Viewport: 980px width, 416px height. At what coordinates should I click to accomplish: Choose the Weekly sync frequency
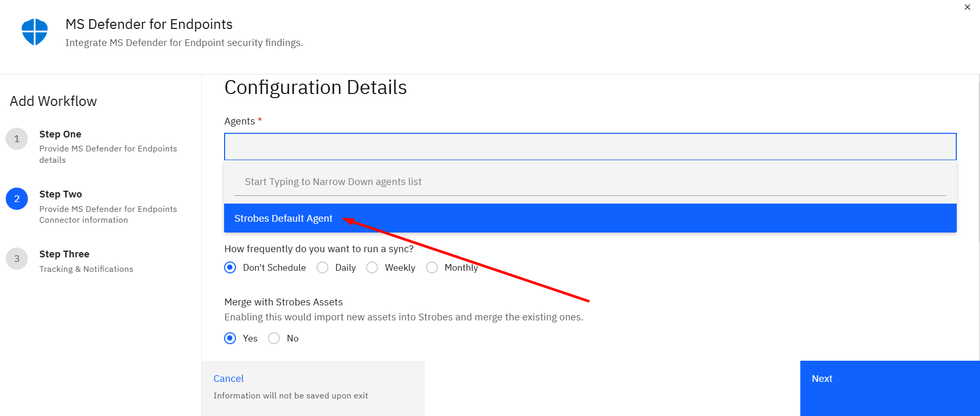[372, 267]
